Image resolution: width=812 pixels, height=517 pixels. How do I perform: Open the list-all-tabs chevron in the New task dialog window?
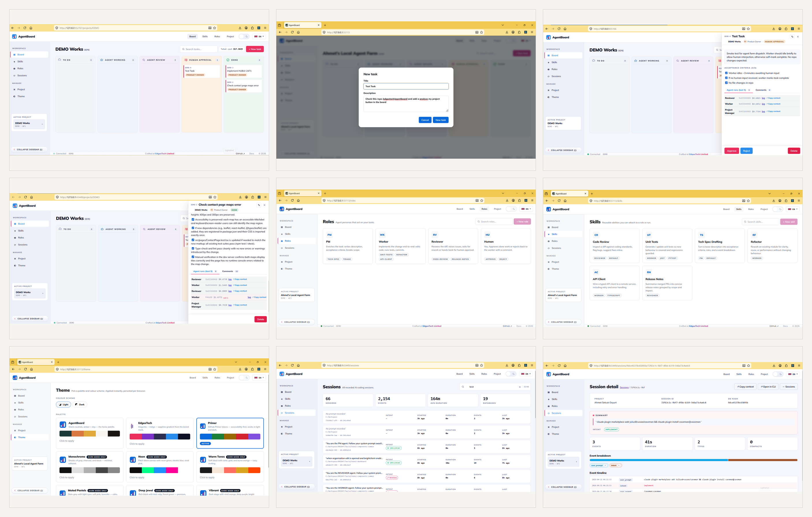pos(502,25)
